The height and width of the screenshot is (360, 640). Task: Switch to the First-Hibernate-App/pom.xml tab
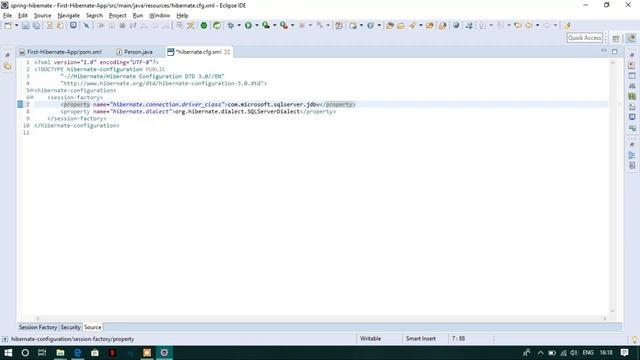(60, 52)
